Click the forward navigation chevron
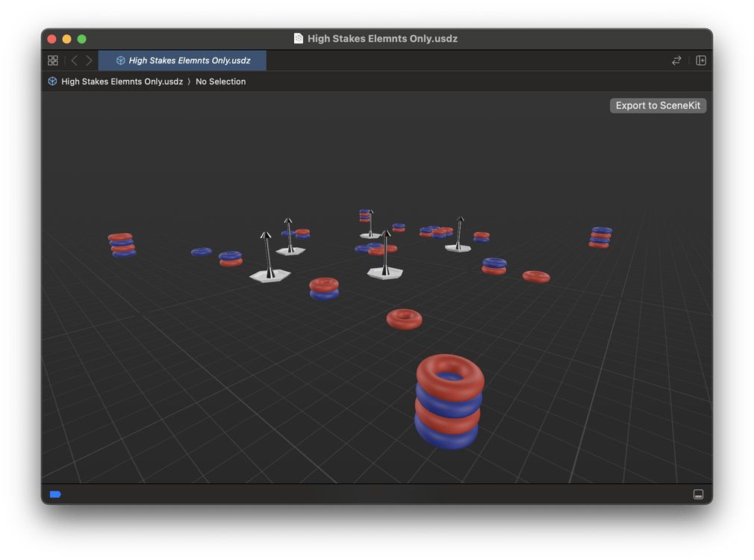754x560 pixels. point(89,60)
